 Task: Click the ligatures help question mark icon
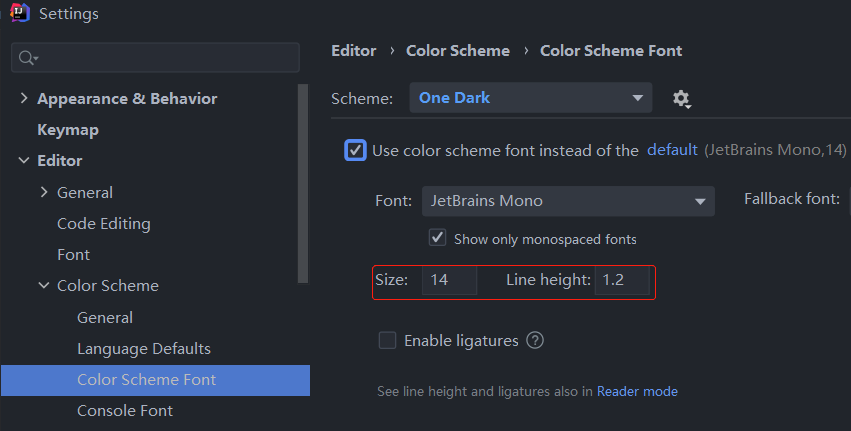click(x=535, y=341)
